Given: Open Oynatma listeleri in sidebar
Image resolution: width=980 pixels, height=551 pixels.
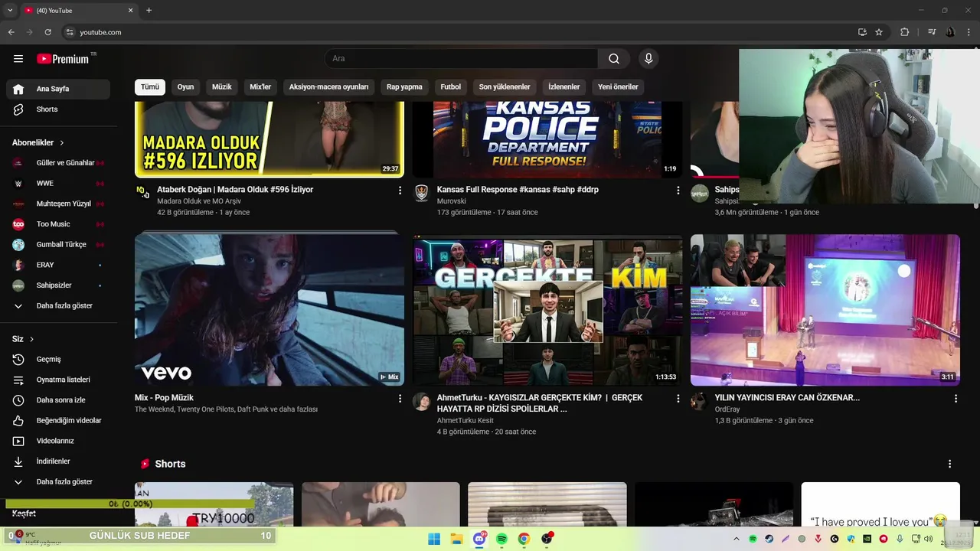Looking at the screenshot, I should click(58, 380).
